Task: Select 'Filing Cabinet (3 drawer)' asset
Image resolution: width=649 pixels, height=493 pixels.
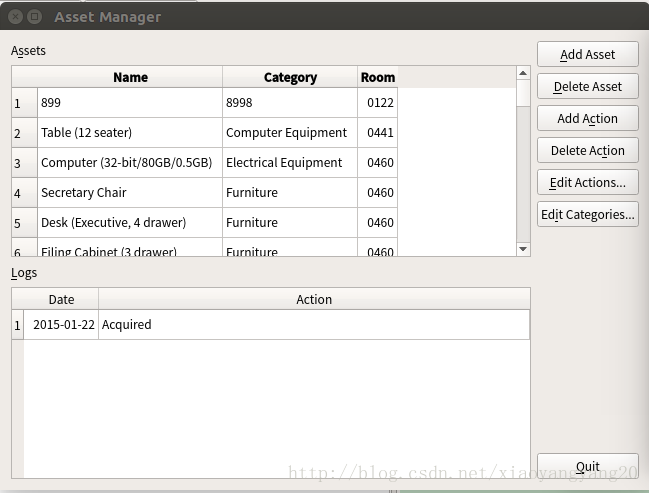Action: (x=130, y=247)
